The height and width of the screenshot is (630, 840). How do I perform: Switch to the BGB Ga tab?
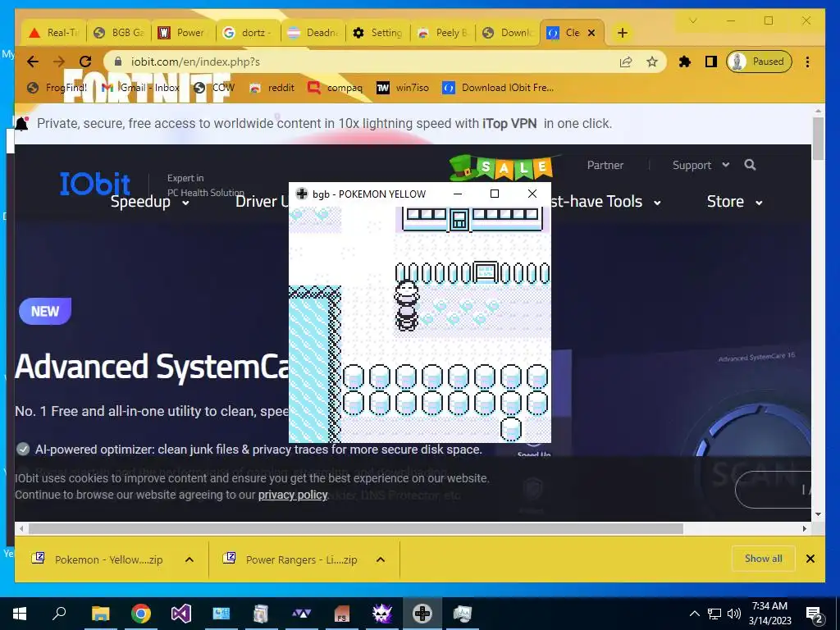pyautogui.click(x=118, y=33)
